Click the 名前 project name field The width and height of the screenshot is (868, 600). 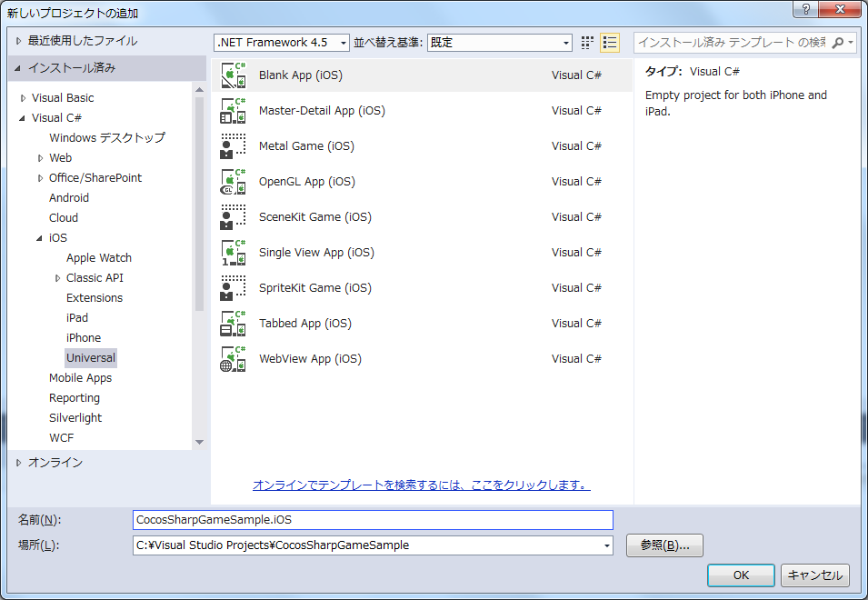pos(373,520)
